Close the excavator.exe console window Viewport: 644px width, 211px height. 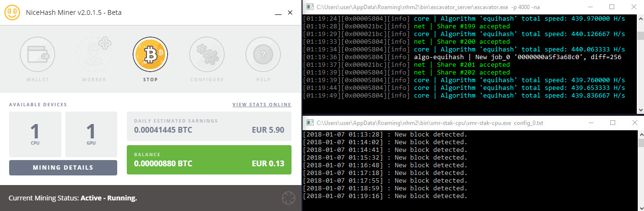633,7
